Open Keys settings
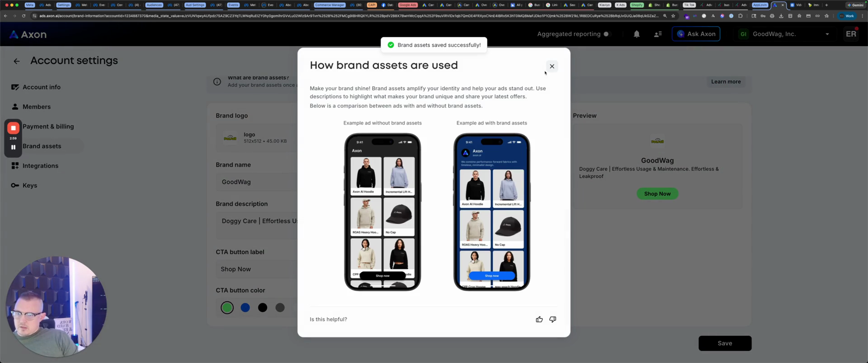Image resolution: width=868 pixels, height=363 pixels. coord(30,186)
